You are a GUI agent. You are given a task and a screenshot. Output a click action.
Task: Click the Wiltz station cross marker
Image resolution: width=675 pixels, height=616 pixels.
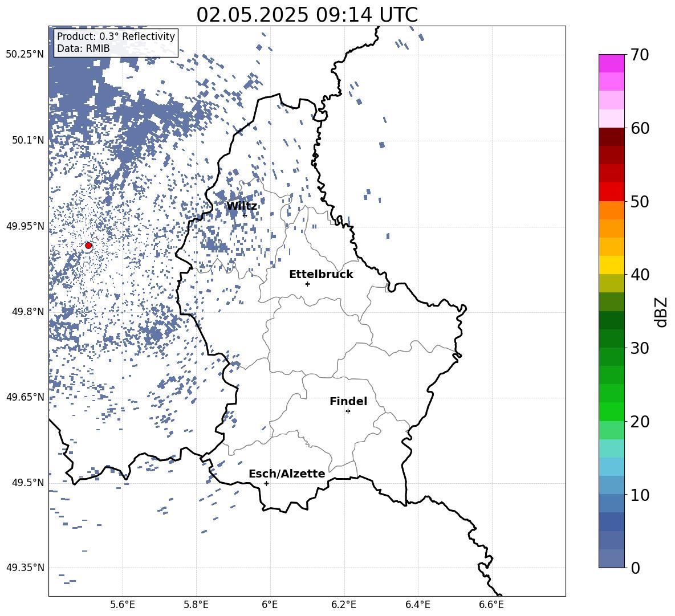coord(245,215)
